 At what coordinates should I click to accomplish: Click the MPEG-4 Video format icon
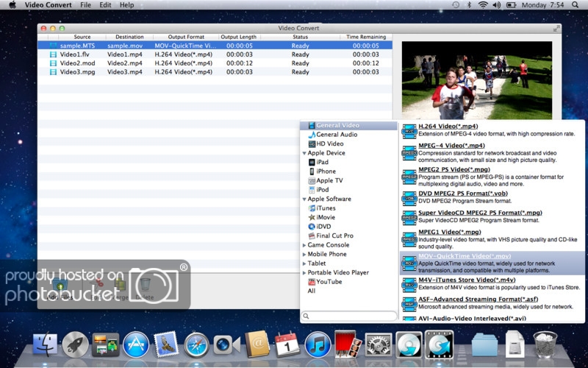point(409,153)
